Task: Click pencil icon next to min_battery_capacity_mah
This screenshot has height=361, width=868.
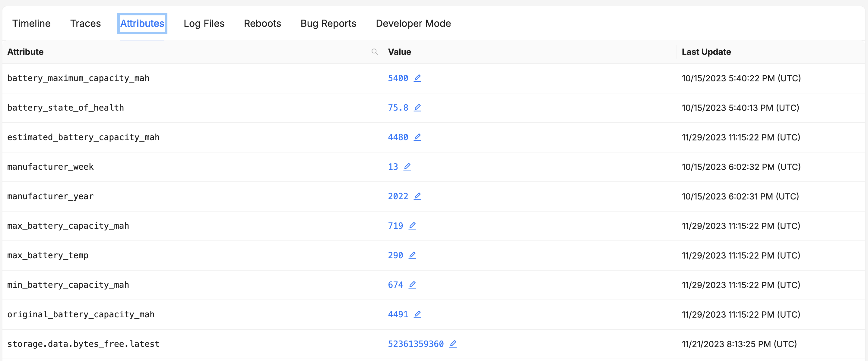Action: pyautogui.click(x=412, y=285)
